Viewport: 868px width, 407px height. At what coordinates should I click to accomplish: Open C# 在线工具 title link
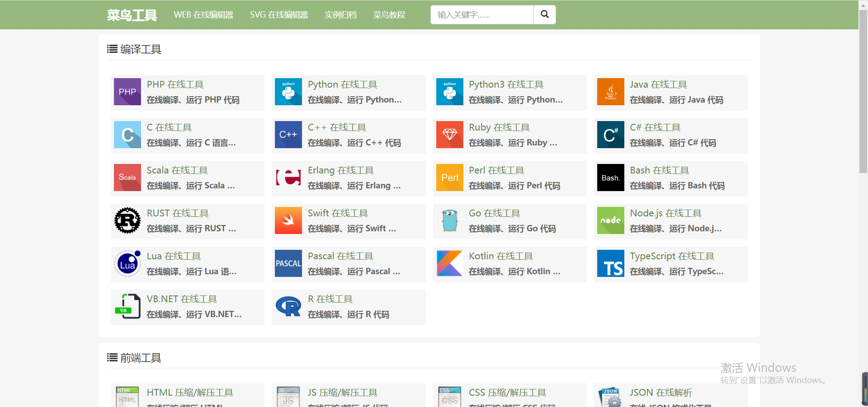pyautogui.click(x=655, y=127)
